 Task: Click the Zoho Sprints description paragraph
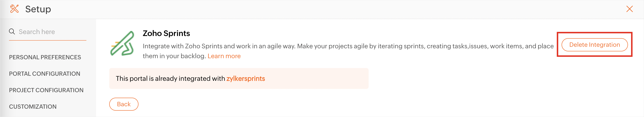coord(300,46)
